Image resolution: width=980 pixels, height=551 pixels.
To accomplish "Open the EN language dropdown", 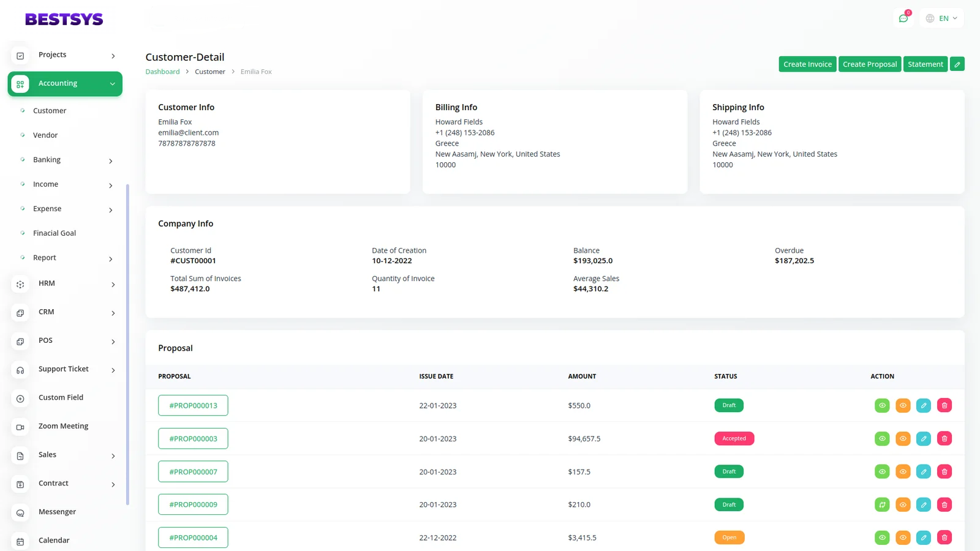I will point(941,18).
